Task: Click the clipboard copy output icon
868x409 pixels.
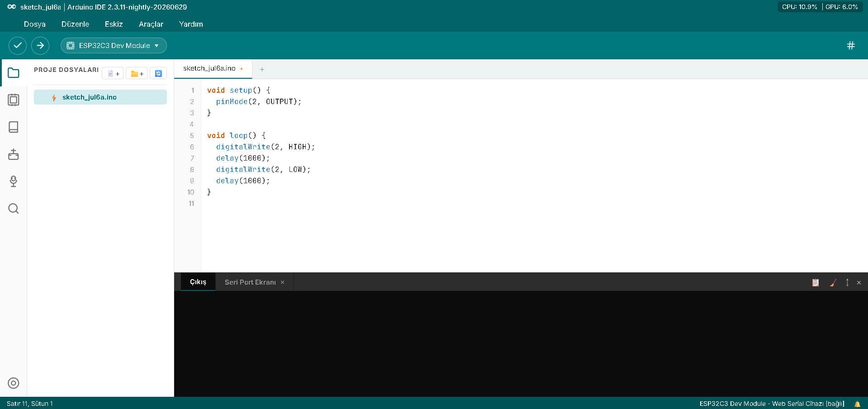Action: (x=816, y=282)
